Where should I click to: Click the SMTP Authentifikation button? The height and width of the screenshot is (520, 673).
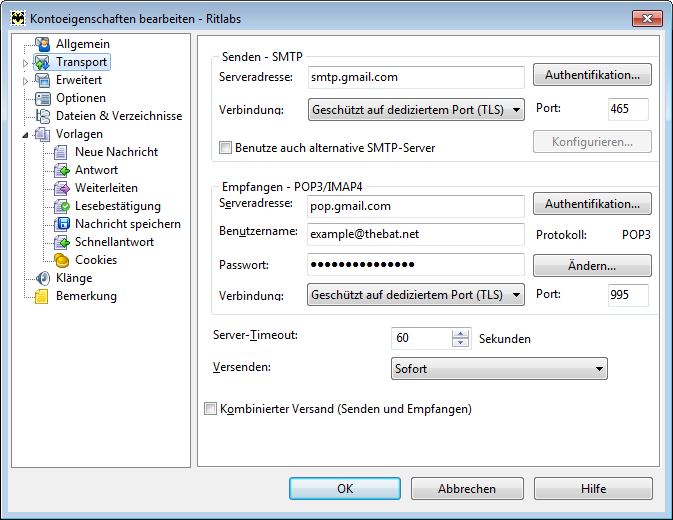click(x=592, y=75)
